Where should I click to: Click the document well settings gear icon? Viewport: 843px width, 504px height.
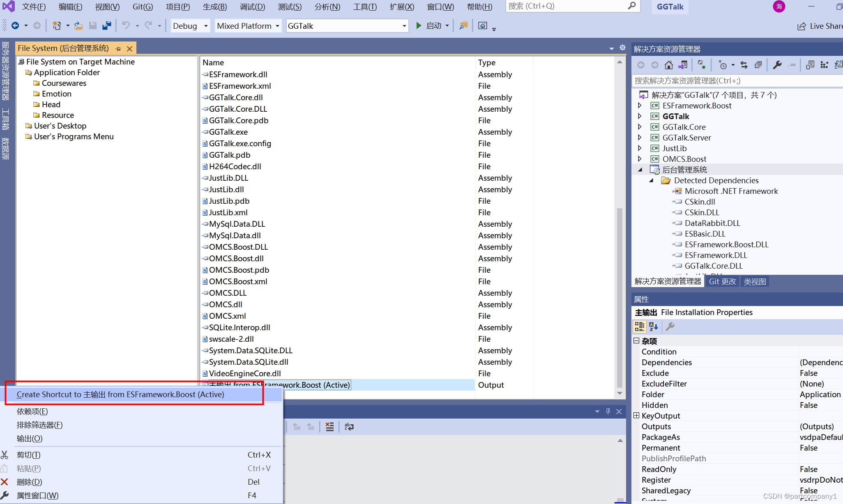pos(622,48)
